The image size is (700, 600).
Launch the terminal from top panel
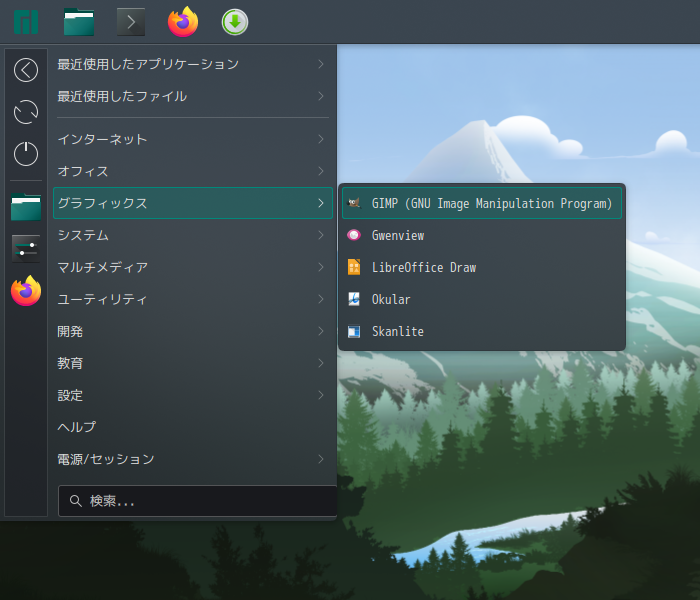point(131,22)
